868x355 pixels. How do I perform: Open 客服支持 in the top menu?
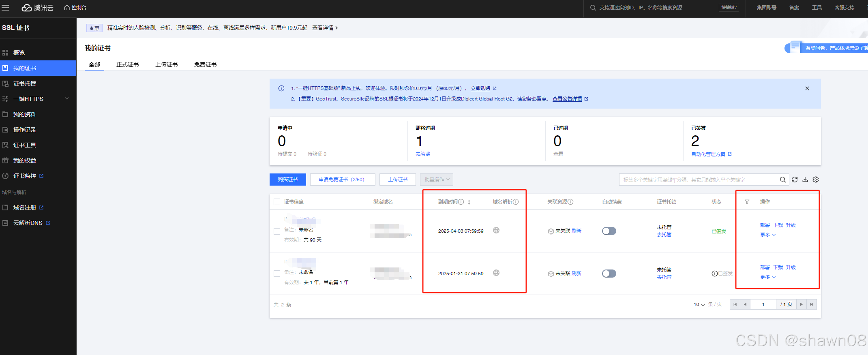pos(844,8)
